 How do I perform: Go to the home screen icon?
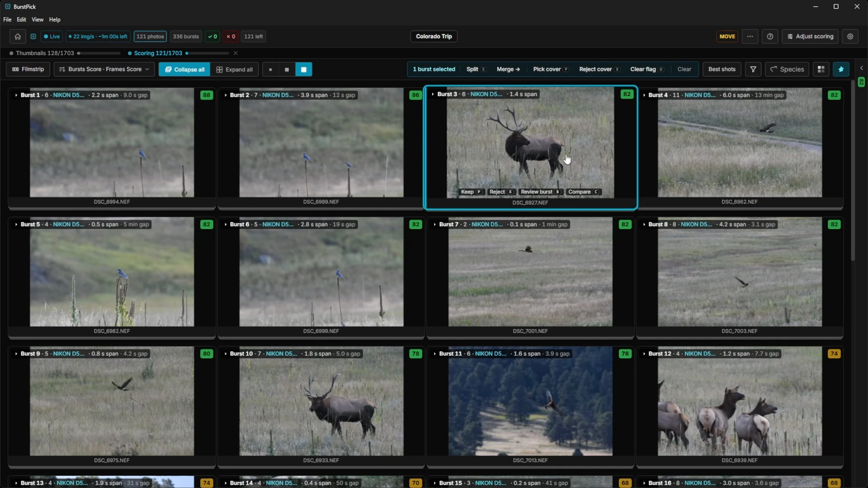18,37
